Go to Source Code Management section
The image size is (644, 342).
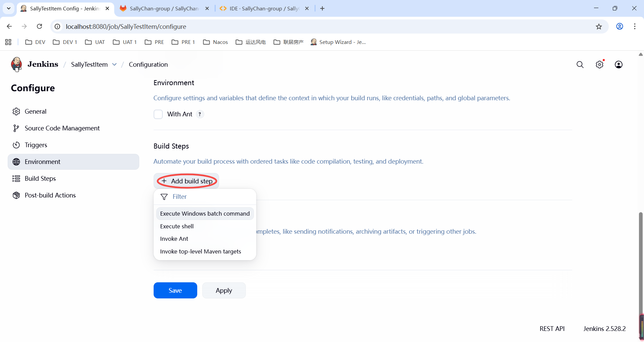(73, 128)
